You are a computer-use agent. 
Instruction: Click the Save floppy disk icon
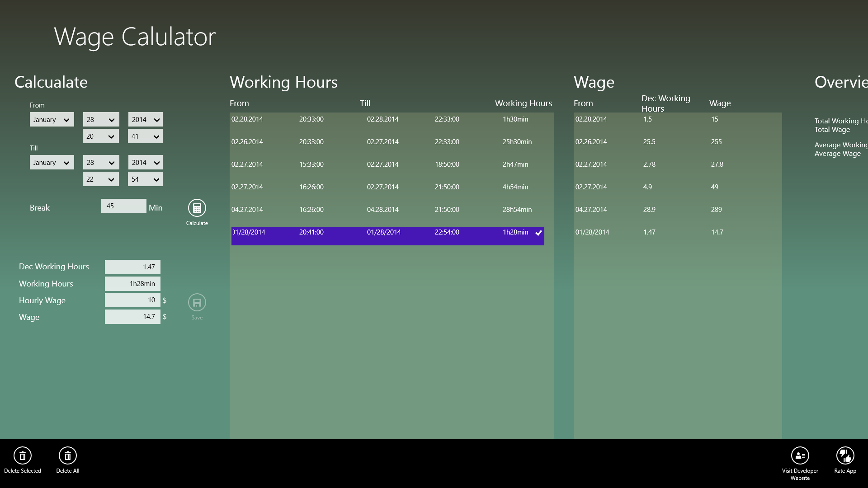[197, 303]
